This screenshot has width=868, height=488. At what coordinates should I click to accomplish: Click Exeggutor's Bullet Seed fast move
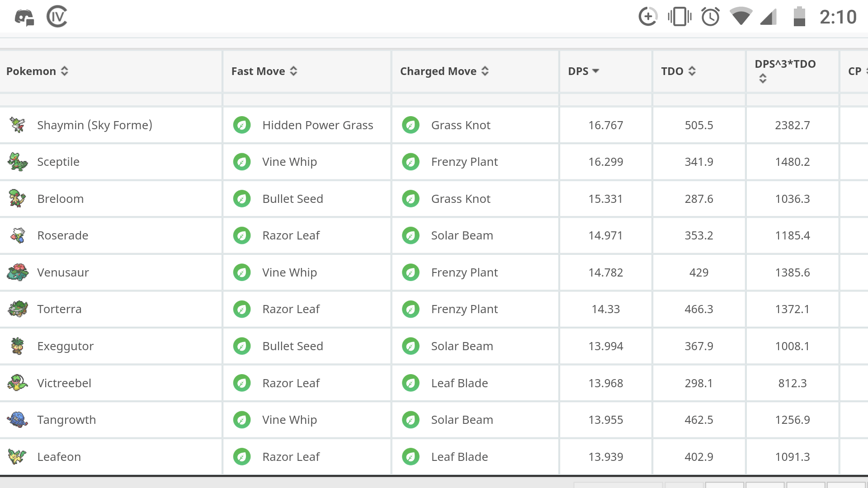click(x=292, y=346)
